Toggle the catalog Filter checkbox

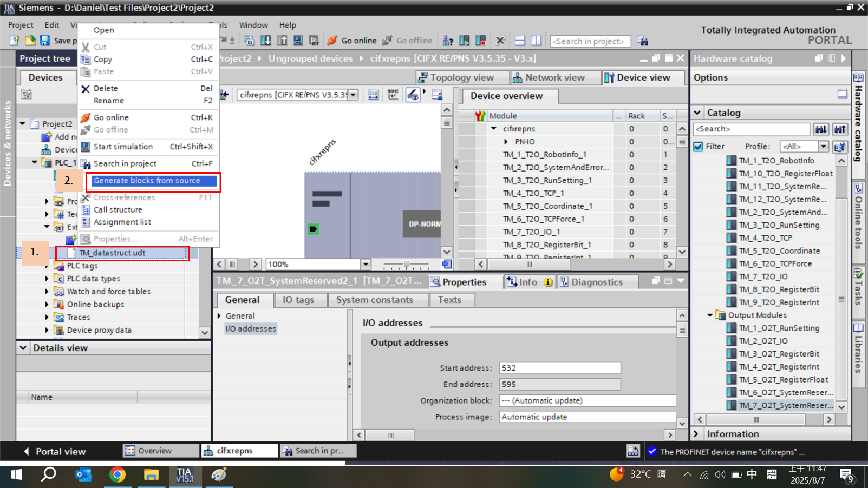click(699, 147)
